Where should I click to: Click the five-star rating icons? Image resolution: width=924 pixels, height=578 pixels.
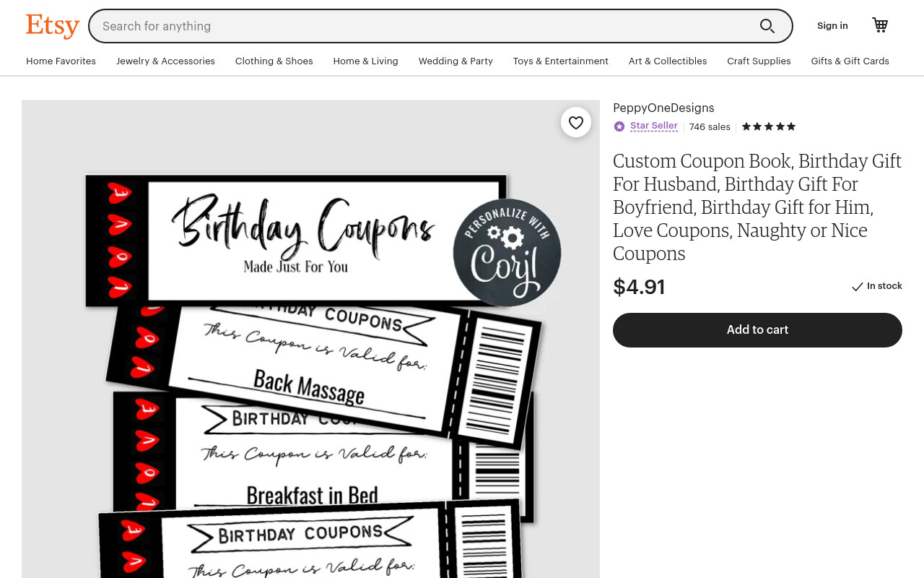pyautogui.click(x=769, y=126)
